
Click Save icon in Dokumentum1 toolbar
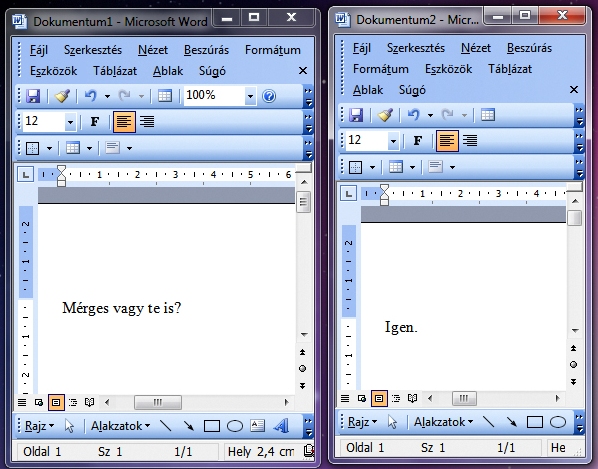[x=33, y=96]
